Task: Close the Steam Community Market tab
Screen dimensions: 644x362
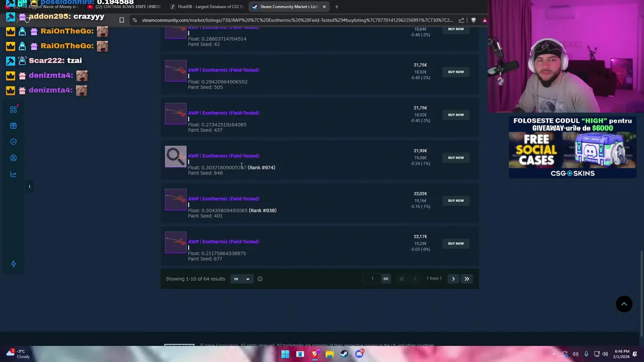Action: coord(324,7)
